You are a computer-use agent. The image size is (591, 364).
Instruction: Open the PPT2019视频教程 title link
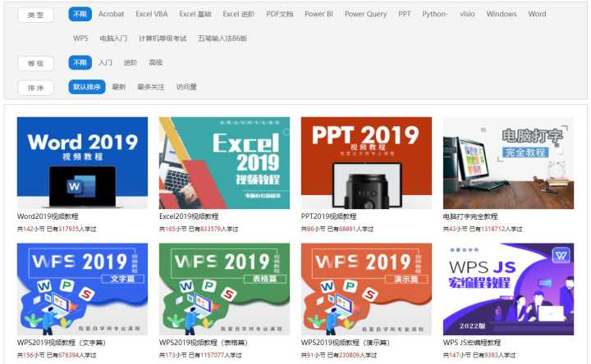pyautogui.click(x=328, y=216)
